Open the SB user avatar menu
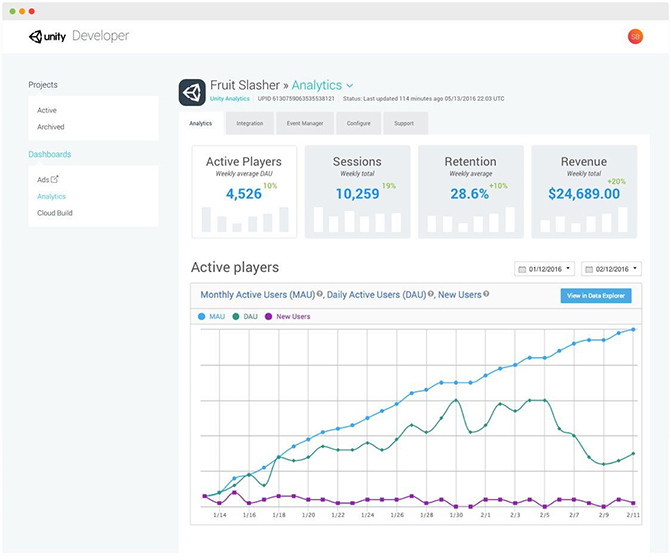This screenshot has width=671, height=560. (x=635, y=36)
